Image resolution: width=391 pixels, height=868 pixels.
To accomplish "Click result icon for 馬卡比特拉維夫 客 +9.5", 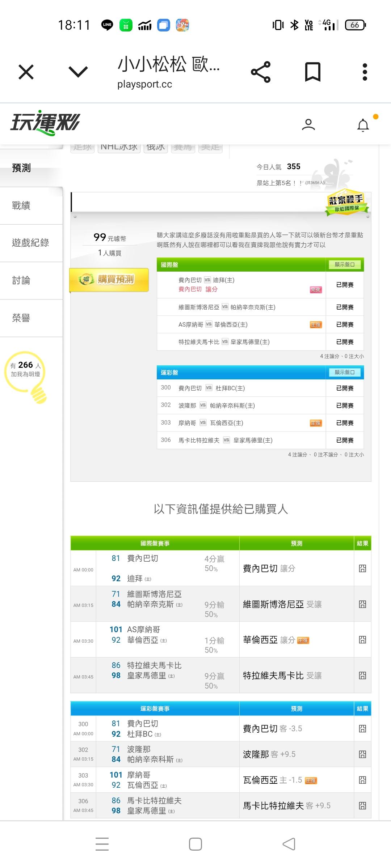I will coord(362,806).
